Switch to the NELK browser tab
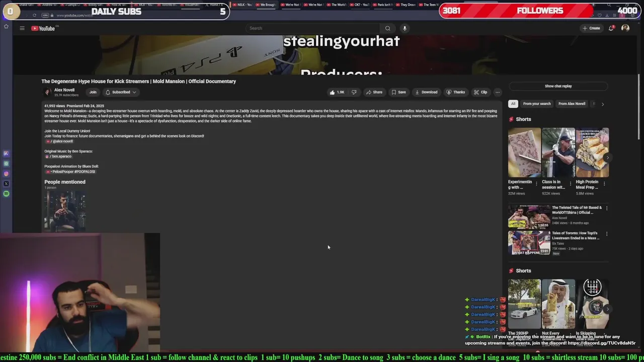The image size is (644, 362). point(242,5)
